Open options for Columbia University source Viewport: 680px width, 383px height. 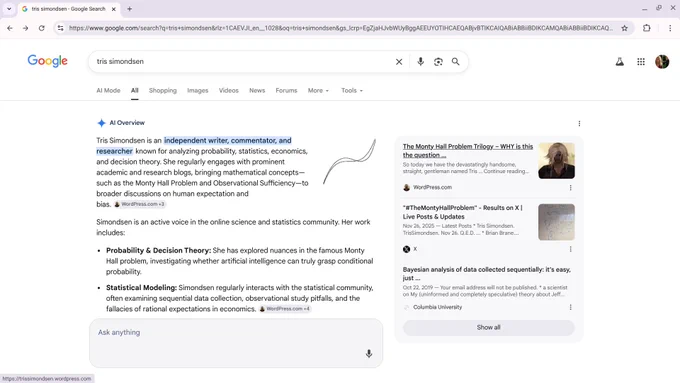(x=571, y=307)
